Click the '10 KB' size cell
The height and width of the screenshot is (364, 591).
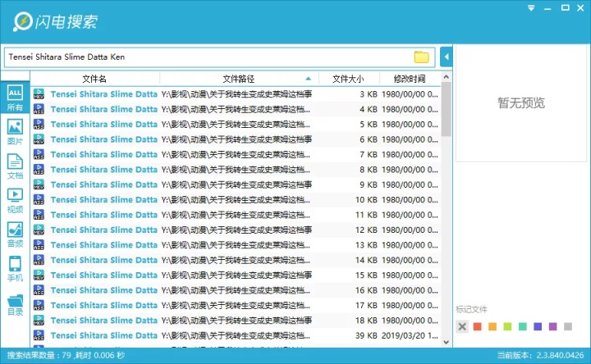click(366, 199)
